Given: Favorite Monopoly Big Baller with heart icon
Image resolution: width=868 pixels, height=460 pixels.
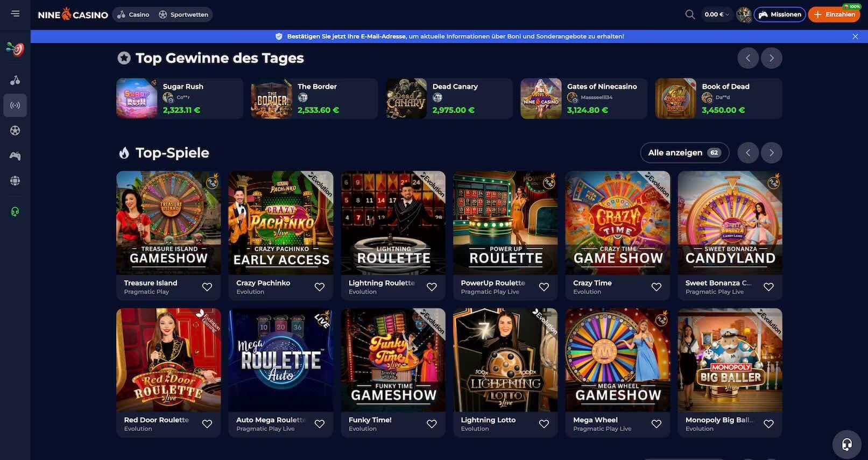Looking at the screenshot, I should coord(768,424).
